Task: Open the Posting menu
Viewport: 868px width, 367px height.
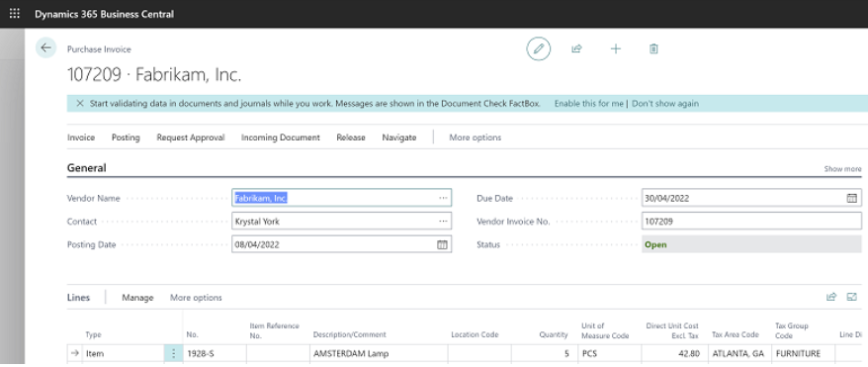Action: (126, 138)
